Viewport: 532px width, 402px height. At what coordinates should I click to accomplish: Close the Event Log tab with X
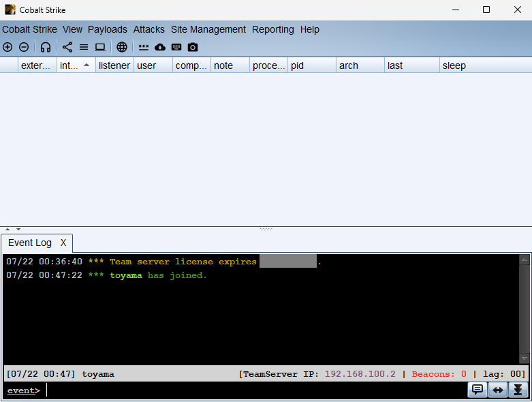click(x=63, y=243)
